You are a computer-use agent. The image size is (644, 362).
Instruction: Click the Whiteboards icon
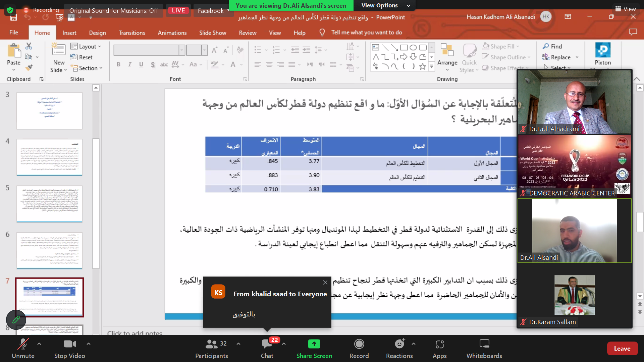[484, 344]
